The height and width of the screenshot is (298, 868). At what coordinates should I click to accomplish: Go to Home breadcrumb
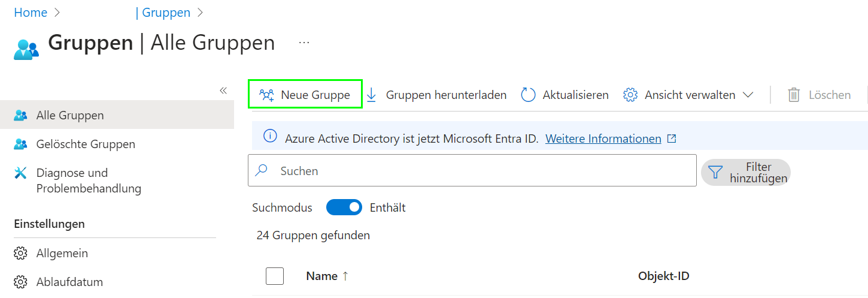[31, 13]
